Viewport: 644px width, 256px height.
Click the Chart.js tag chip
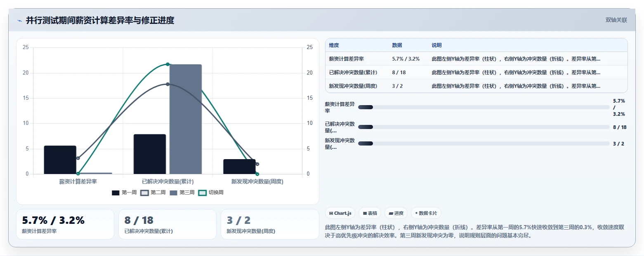(340, 213)
